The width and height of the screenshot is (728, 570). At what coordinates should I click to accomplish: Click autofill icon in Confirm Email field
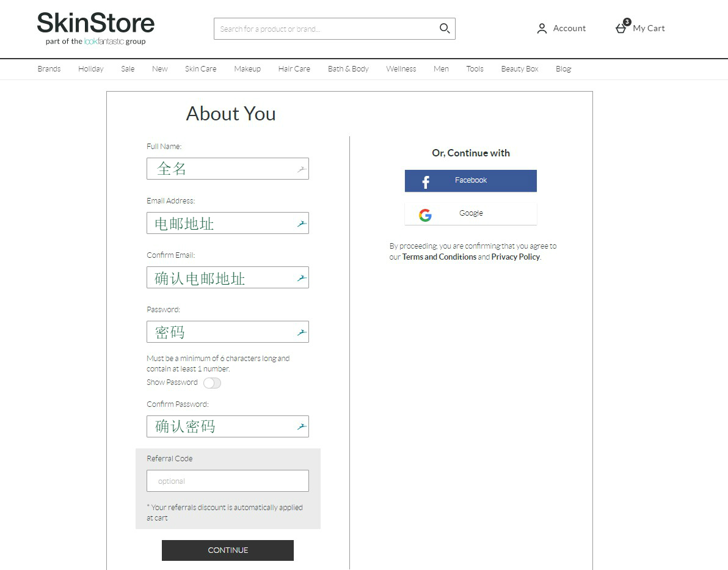click(301, 278)
